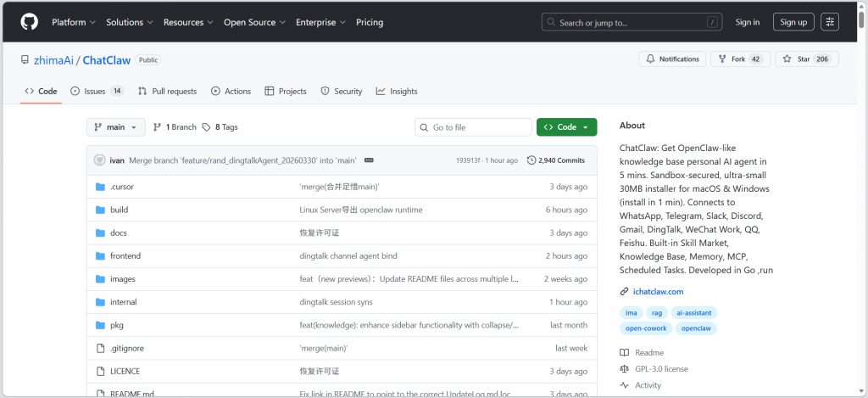868x398 pixels.
Task: Click the Go to file input
Action: (473, 127)
